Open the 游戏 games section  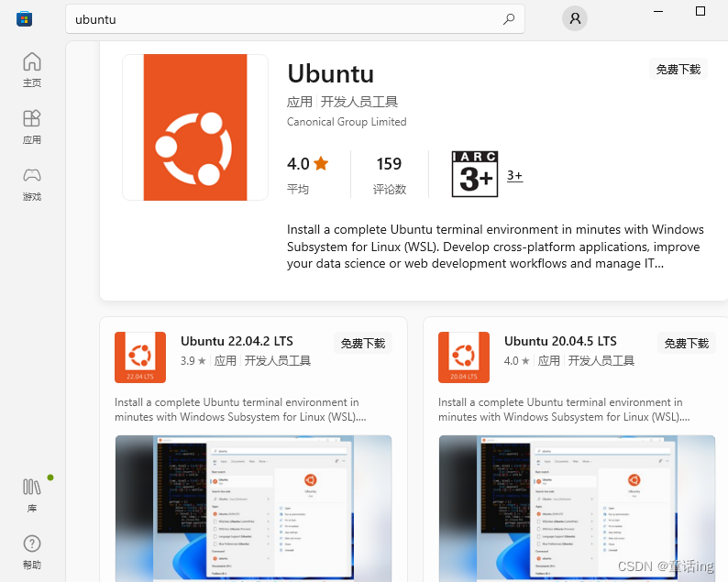(x=32, y=184)
